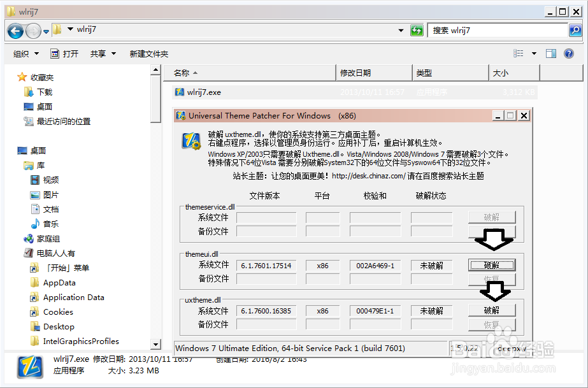Click the green refresh icon beside address bar
Screen dimensions: 588x388
[417, 30]
